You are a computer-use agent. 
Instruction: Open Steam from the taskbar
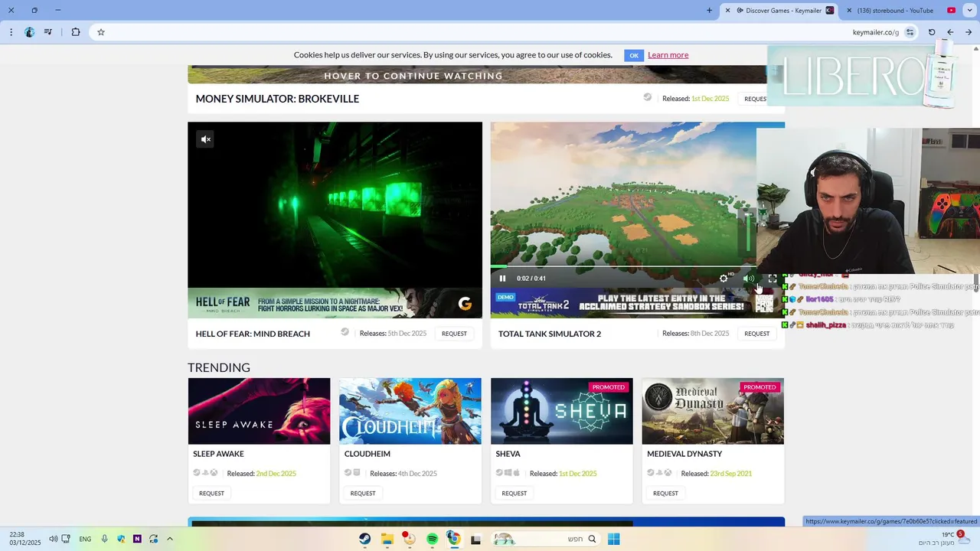365,539
